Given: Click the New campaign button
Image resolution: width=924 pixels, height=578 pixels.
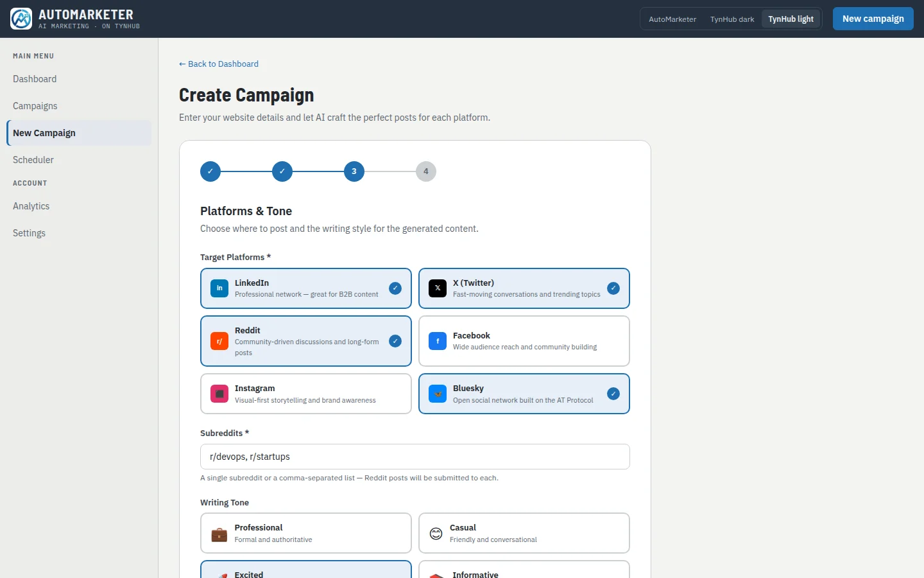Looking at the screenshot, I should [873, 19].
